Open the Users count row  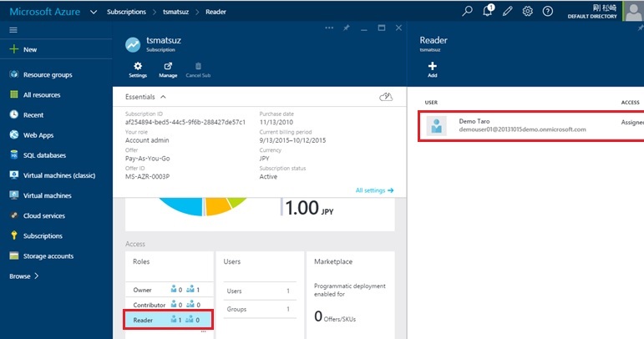click(x=260, y=291)
